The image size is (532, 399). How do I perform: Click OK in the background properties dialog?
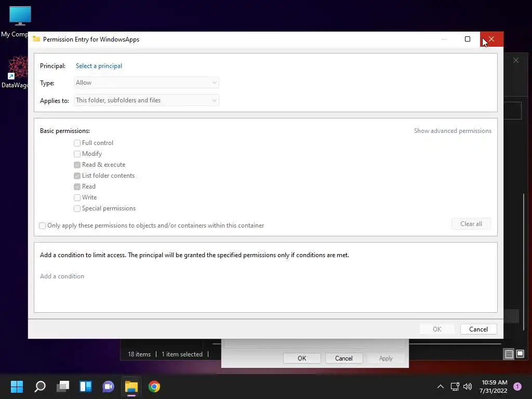coord(302,358)
